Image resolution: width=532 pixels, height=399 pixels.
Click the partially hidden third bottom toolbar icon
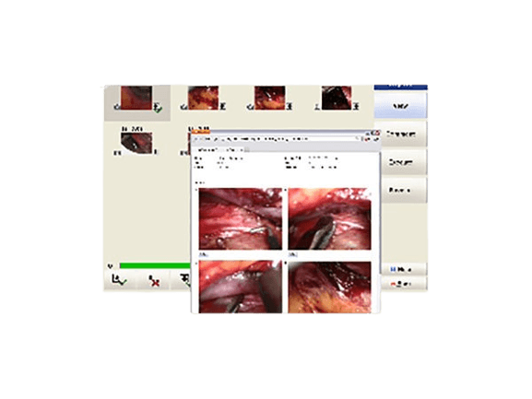185,280
